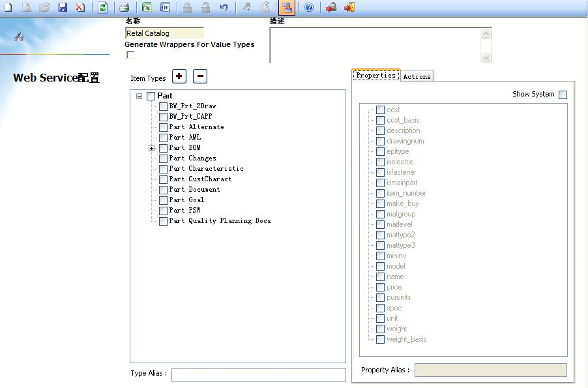The image size is (588, 388).
Task: Save using the blue floppy disk icon
Action: point(62,7)
